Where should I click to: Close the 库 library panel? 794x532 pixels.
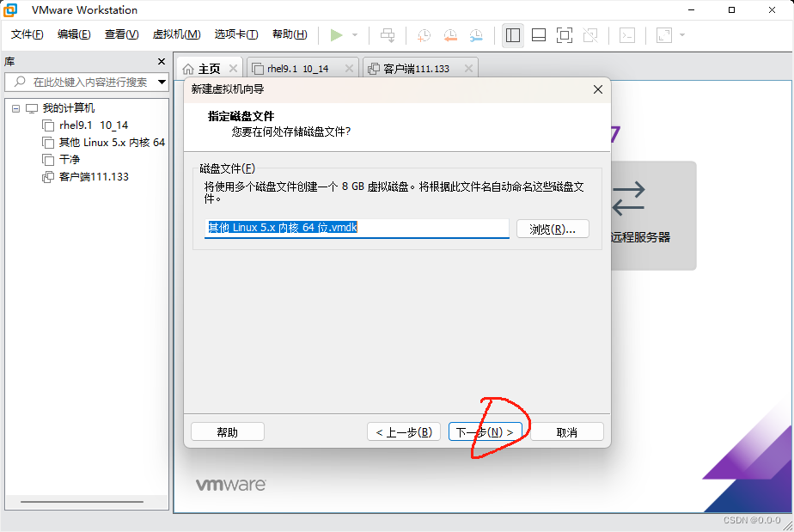(x=162, y=61)
